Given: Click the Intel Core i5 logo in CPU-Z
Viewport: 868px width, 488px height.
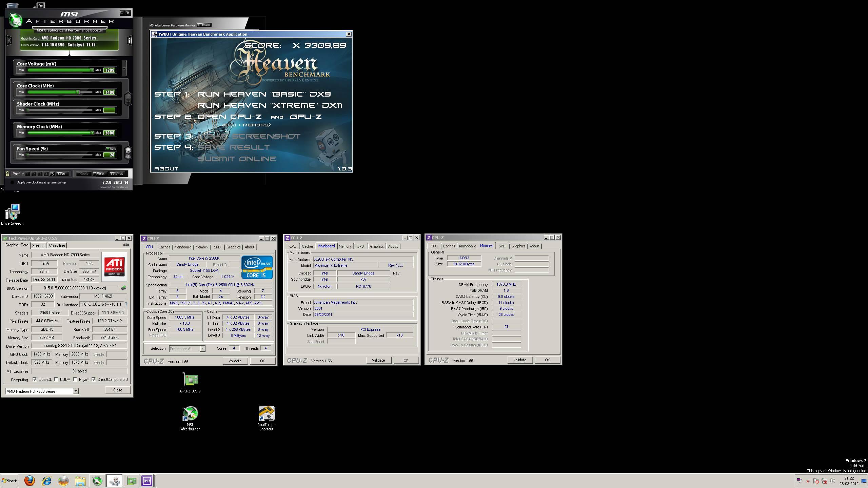Looking at the screenshot, I should pyautogui.click(x=257, y=267).
